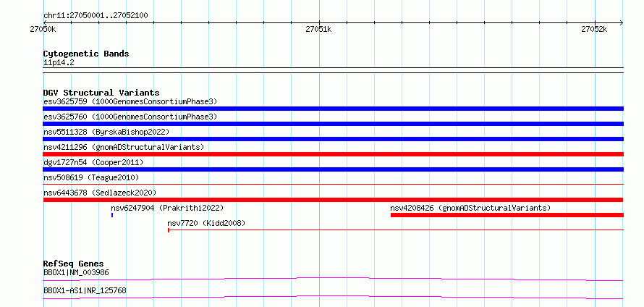
Task: Click the blue bar under nsv5511328
Action: (333, 139)
